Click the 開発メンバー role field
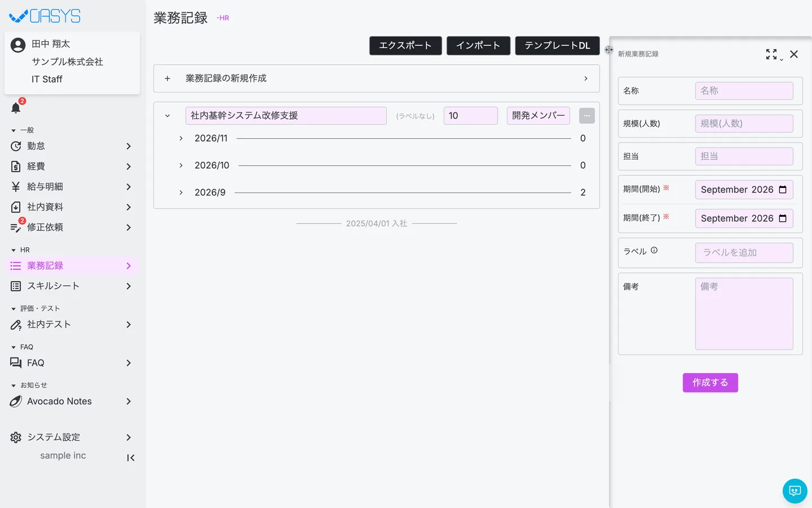 [x=539, y=116]
